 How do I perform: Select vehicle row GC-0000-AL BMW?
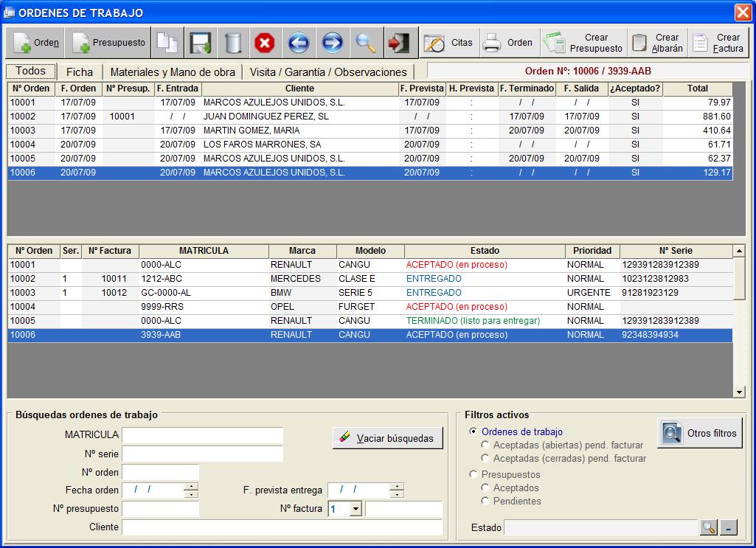click(370, 293)
